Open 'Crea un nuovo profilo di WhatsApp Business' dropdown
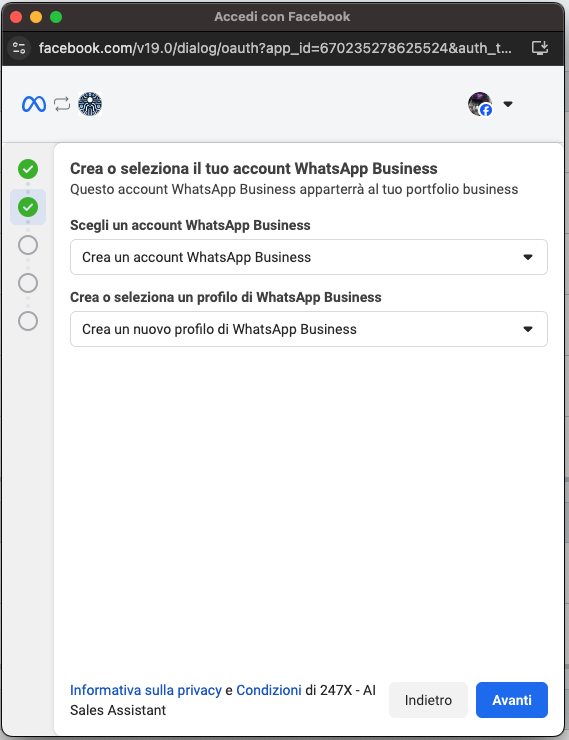 click(x=309, y=329)
